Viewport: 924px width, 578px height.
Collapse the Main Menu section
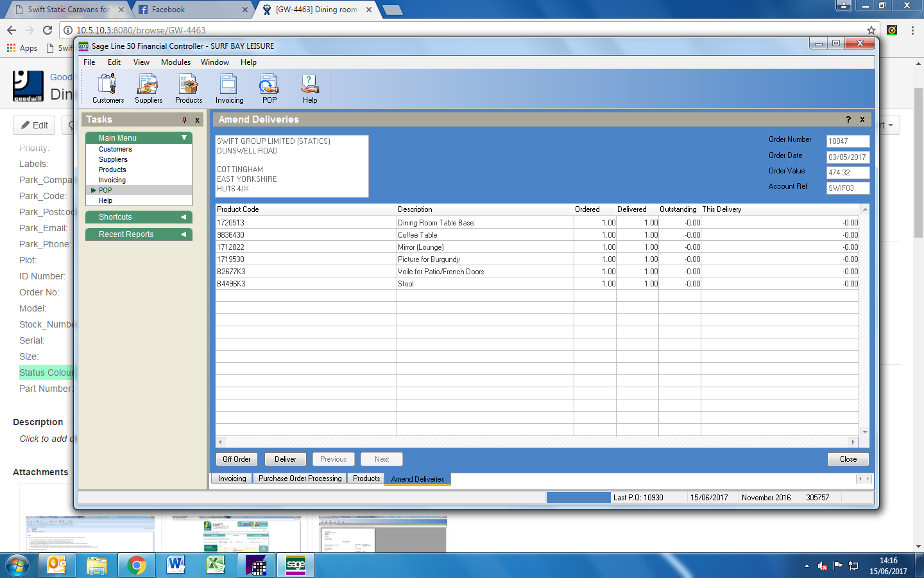184,138
